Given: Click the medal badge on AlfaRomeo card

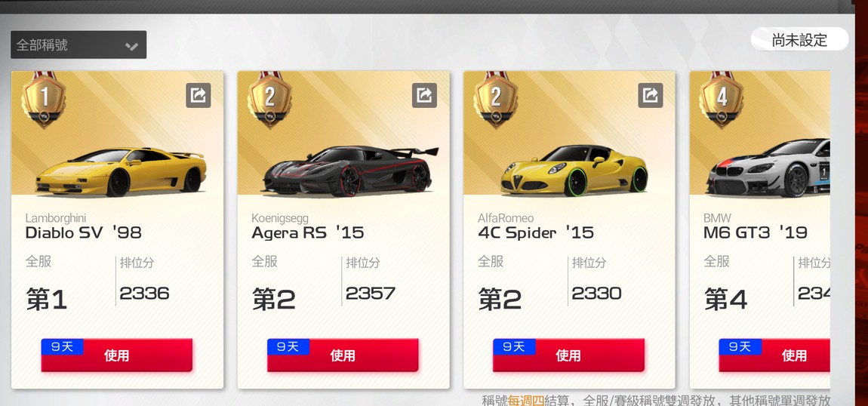Looking at the screenshot, I should [x=495, y=100].
